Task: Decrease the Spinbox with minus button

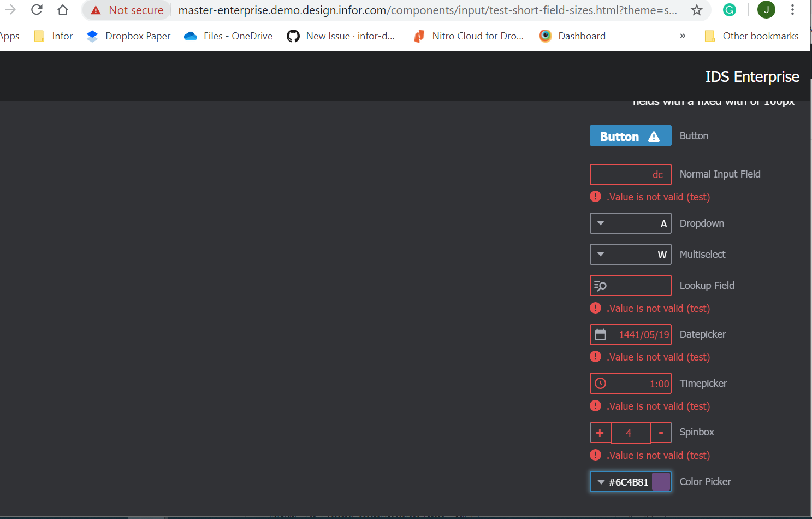Action: [661, 433]
